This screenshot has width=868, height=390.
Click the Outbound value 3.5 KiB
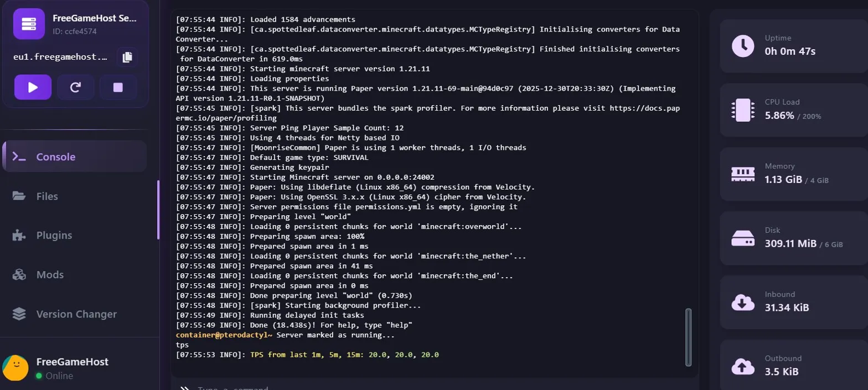[781, 372]
